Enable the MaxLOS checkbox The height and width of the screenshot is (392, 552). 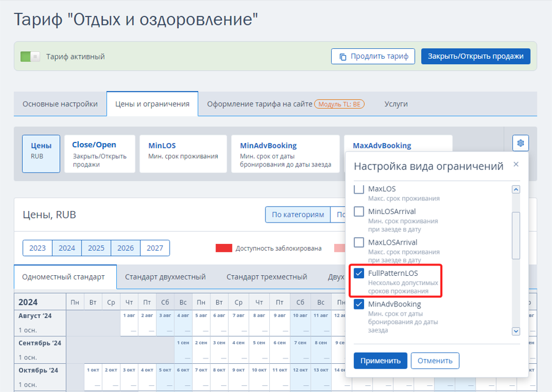tap(359, 189)
